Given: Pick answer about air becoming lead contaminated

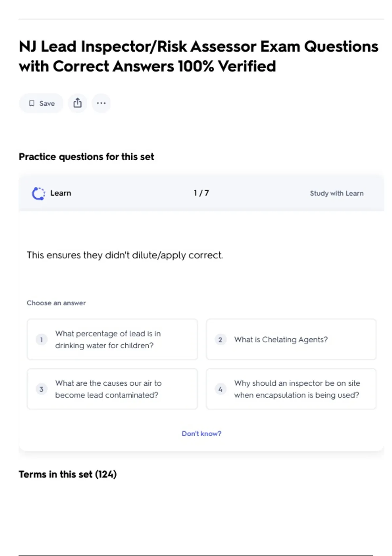Looking at the screenshot, I should click(112, 389).
